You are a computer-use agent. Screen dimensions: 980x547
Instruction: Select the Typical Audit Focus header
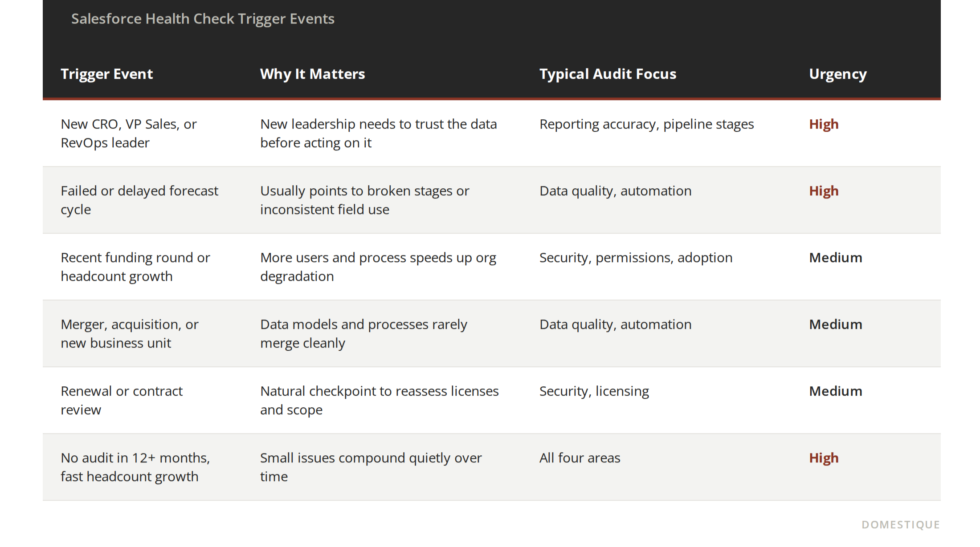click(x=608, y=74)
